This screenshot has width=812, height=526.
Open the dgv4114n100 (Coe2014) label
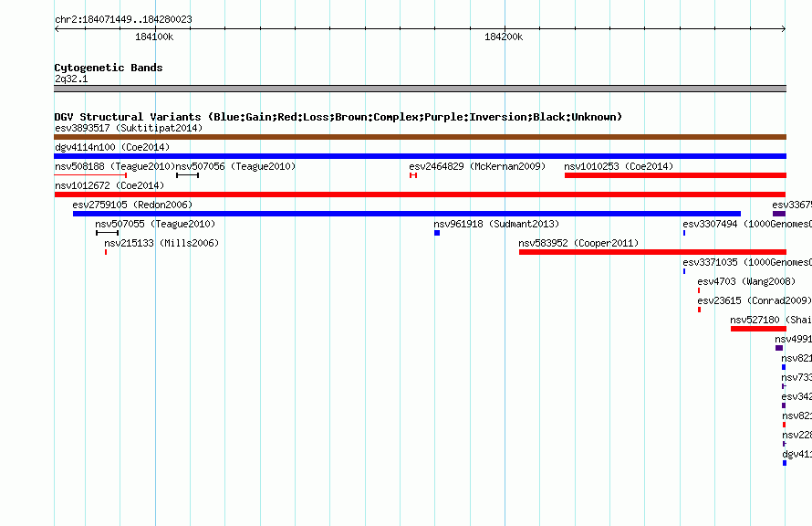coord(112,147)
